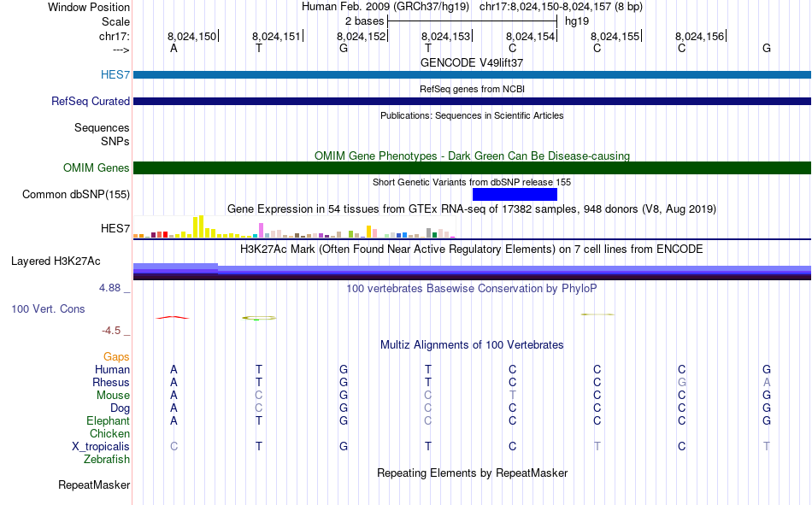Click the 'chr17:' ruler label

[114, 36]
